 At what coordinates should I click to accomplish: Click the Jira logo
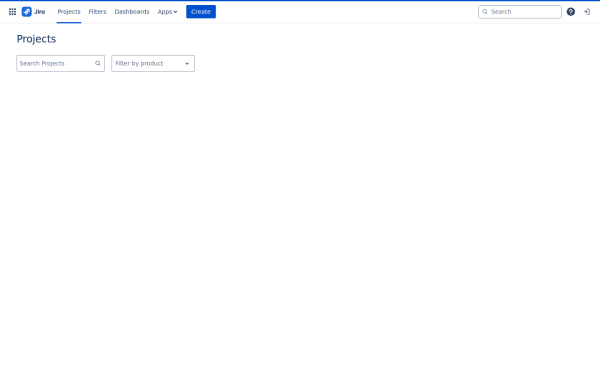pyautogui.click(x=33, y=12)
